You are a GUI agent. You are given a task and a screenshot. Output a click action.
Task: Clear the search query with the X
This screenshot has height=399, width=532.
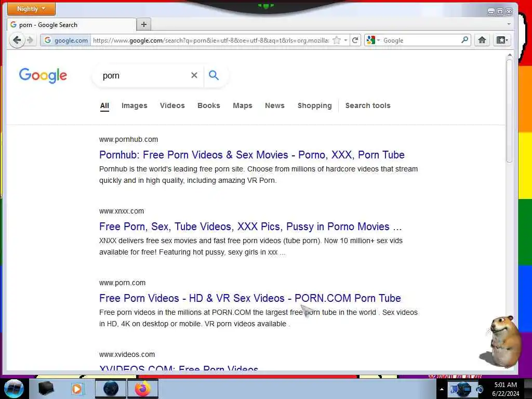(x=194, y=75)
